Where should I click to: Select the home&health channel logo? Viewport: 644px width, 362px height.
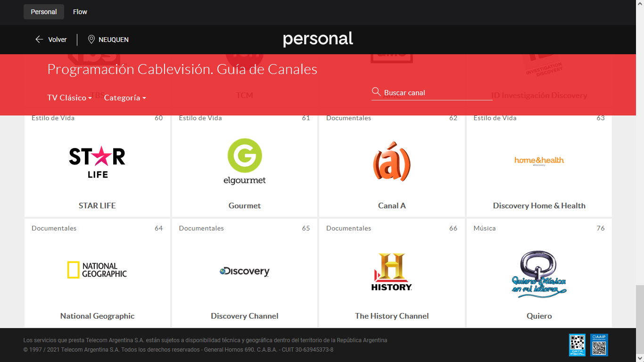[x=539, y=161]
